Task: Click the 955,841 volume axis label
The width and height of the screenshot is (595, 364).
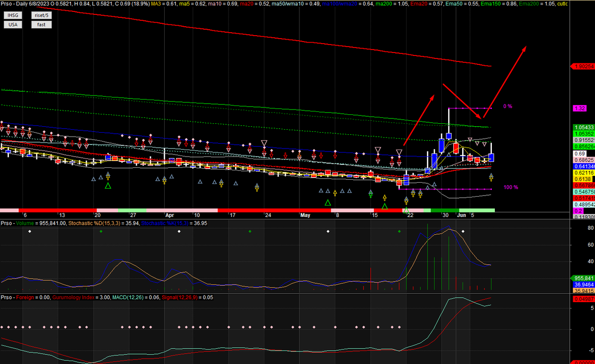Action: point(583,278)
